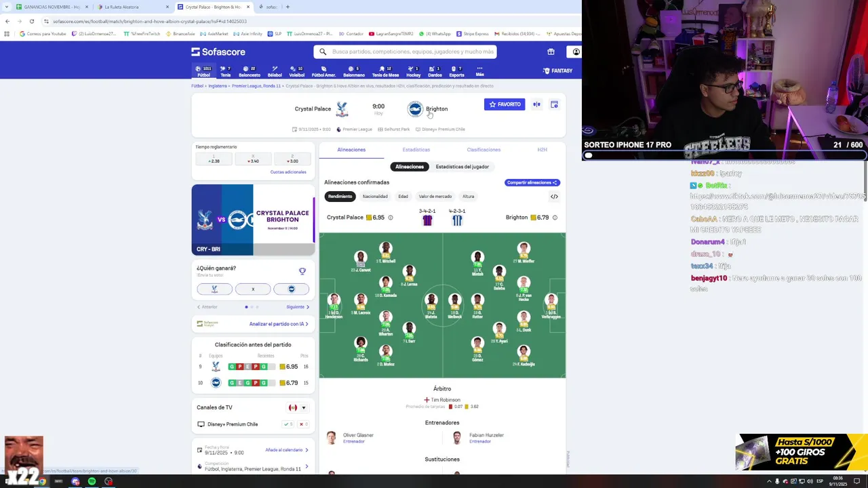Viewport: 868px width, 488px height.
Task: Click the striped 4-2-3-1 kit icon
Action: coord(457,220)
